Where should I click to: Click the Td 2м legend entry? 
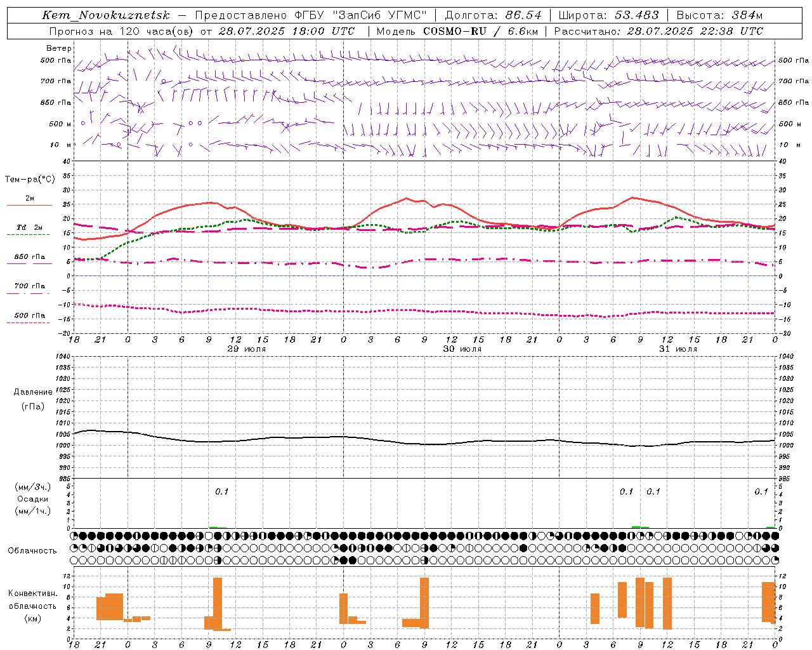click(29, 227)
